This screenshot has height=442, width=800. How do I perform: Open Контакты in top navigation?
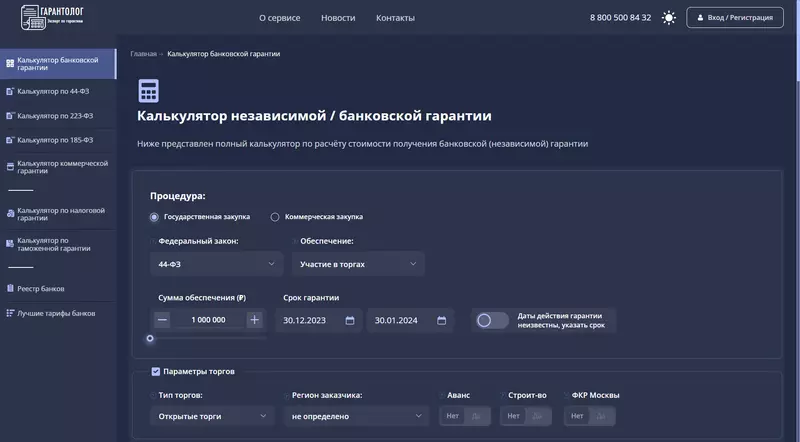(x=395, y=18)
